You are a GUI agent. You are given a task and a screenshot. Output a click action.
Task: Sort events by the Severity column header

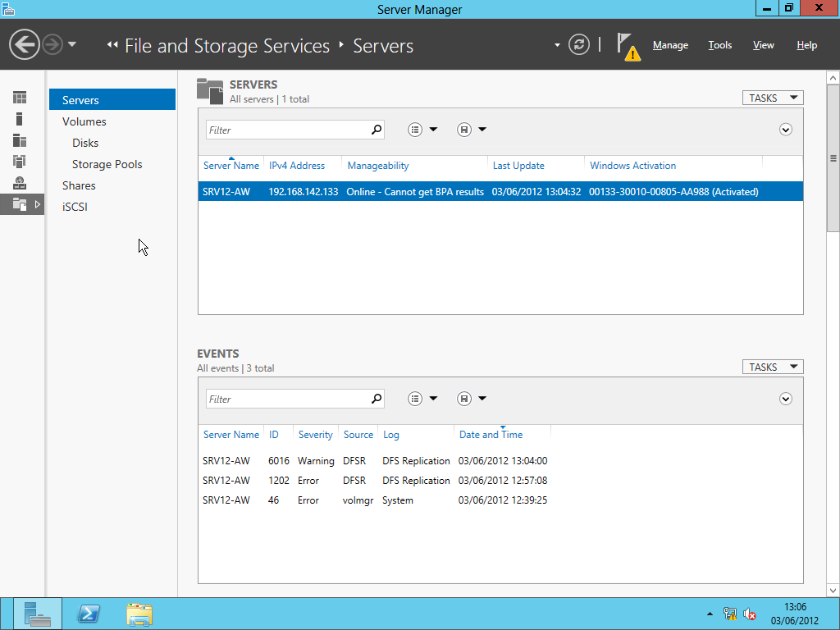coord(316,435)
